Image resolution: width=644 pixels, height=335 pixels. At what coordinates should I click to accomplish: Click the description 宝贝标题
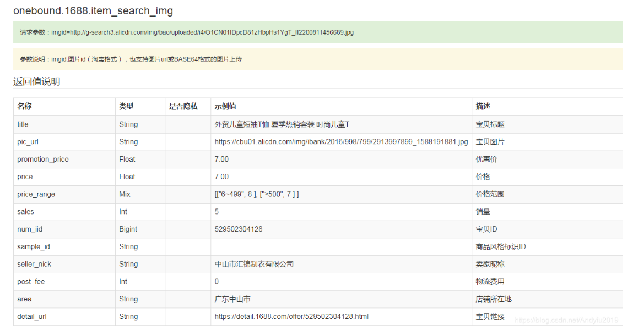tap(490, 124)
